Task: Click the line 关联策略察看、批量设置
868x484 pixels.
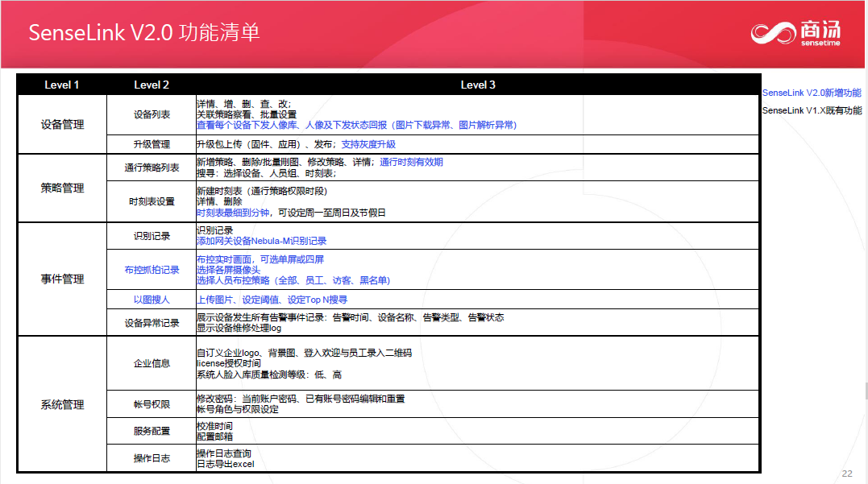Action: [247, 114]
